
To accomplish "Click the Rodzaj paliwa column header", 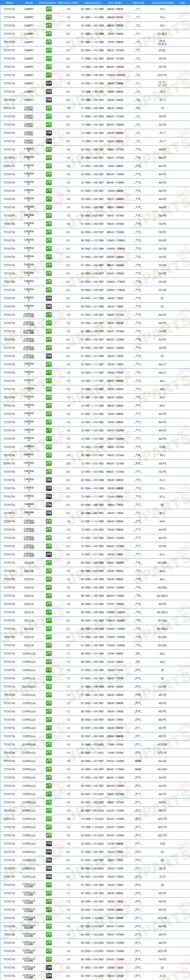I will click(47, 3).
